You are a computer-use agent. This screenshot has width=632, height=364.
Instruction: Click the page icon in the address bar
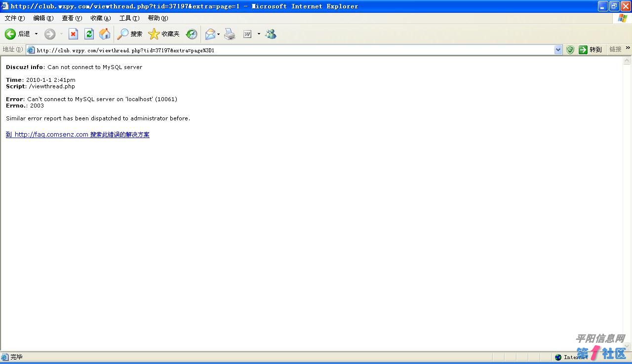(31, 50)
